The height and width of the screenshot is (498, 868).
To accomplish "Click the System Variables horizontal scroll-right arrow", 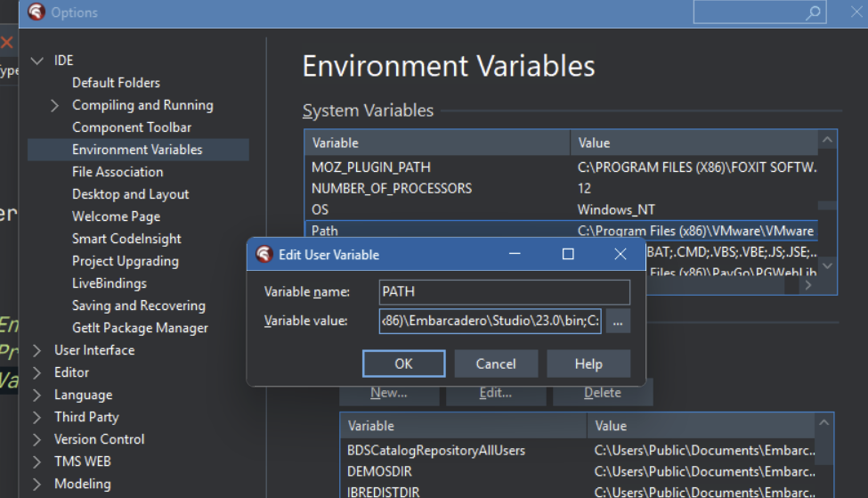I will 807,285.
